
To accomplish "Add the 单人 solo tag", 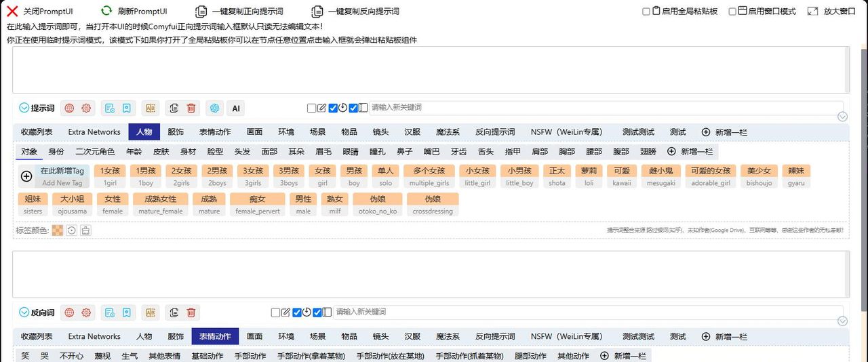I will point(385,176).
